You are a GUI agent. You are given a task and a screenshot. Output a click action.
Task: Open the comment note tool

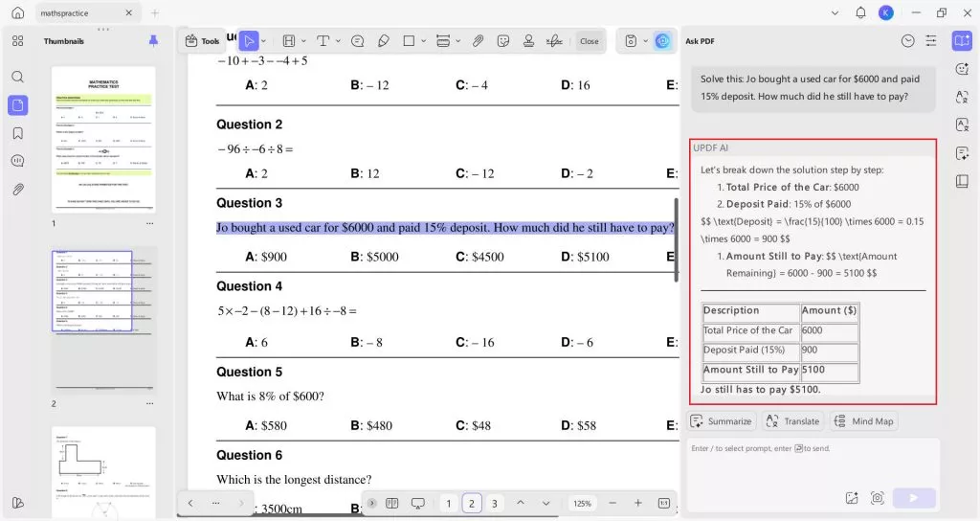pos(357,41)
